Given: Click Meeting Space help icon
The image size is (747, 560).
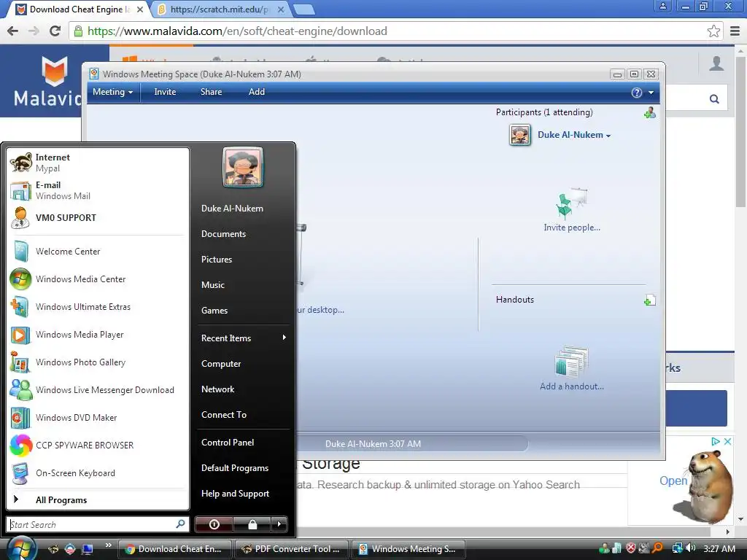Looking at the screenshot, I should (636, 93).
